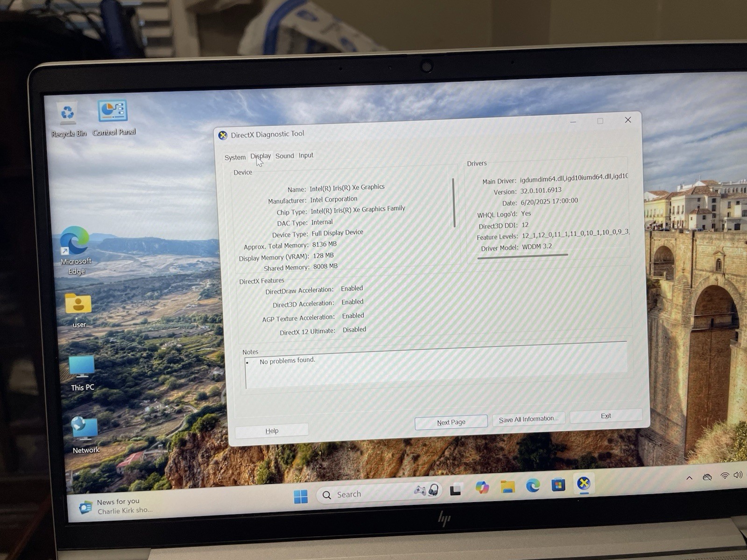Viewport: 747px width, 560px height.
Task: Switch to the Sound tab
Action: click(285, 156)
